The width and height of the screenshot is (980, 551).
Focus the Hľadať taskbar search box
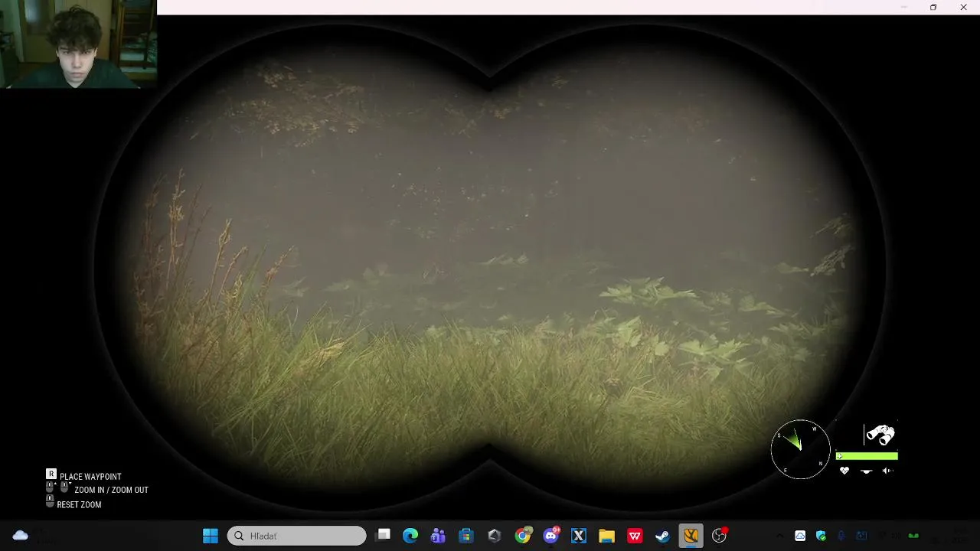point(297,536)
